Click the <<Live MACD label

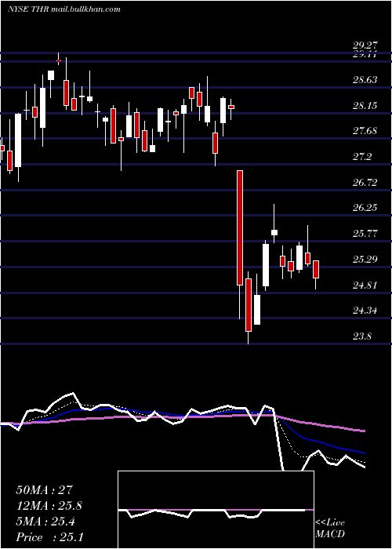330,528
